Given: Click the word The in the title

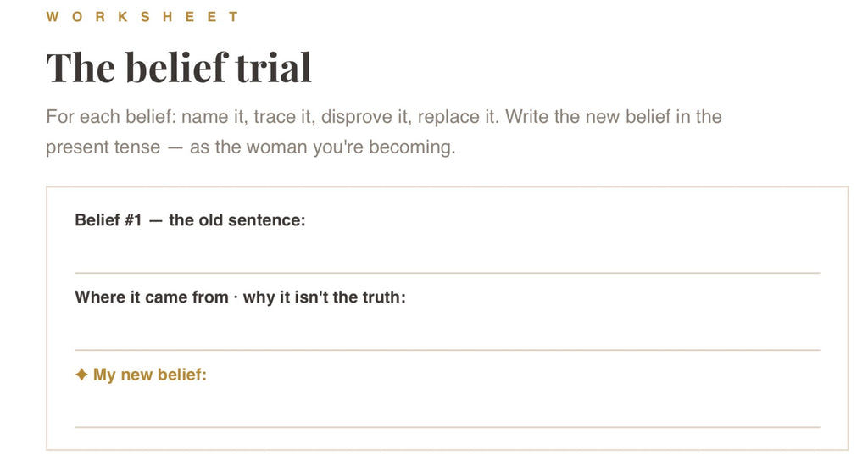Looking at the screenshot, I should coord(82,68).
